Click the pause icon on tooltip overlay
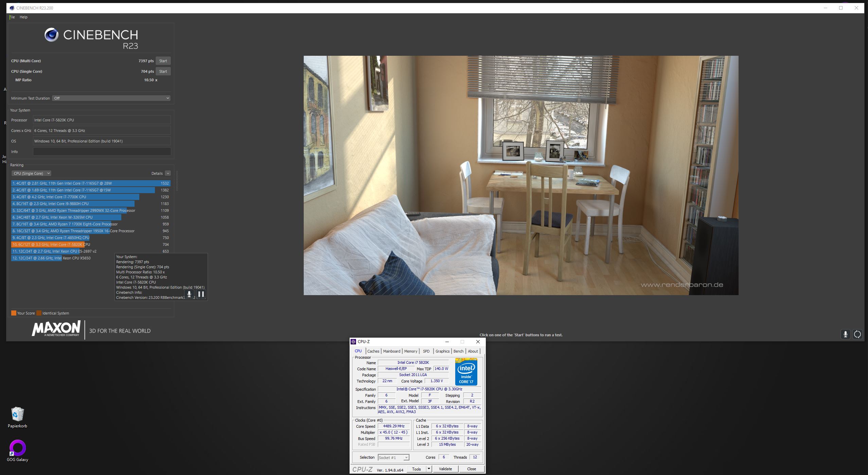Viewport: 868px width, 475px height. click(x=201, y=294)
